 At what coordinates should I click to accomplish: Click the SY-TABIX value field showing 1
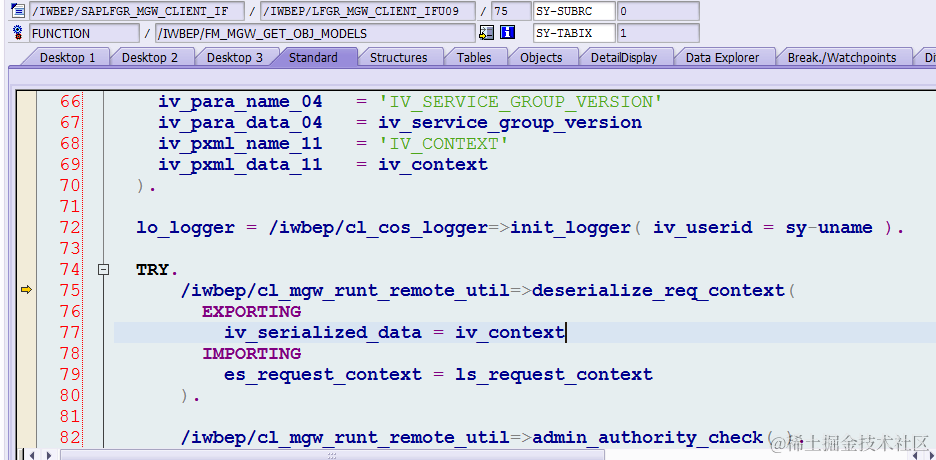click(x=658, y=33)
